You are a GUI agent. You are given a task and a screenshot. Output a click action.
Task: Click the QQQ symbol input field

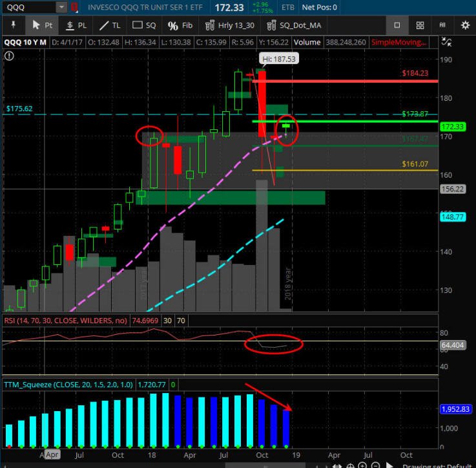click(x=30, y=7)
